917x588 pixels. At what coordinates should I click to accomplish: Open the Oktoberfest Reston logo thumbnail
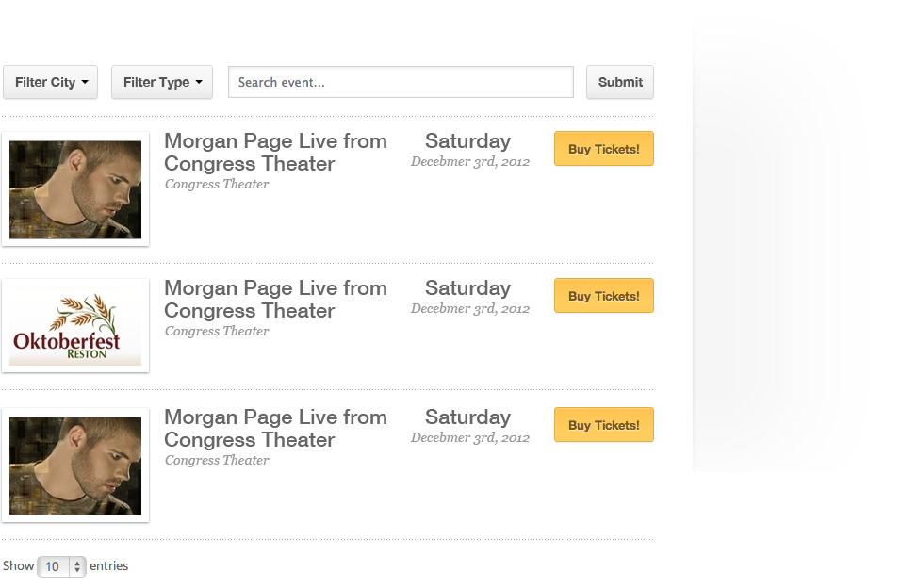coord(75,325)
